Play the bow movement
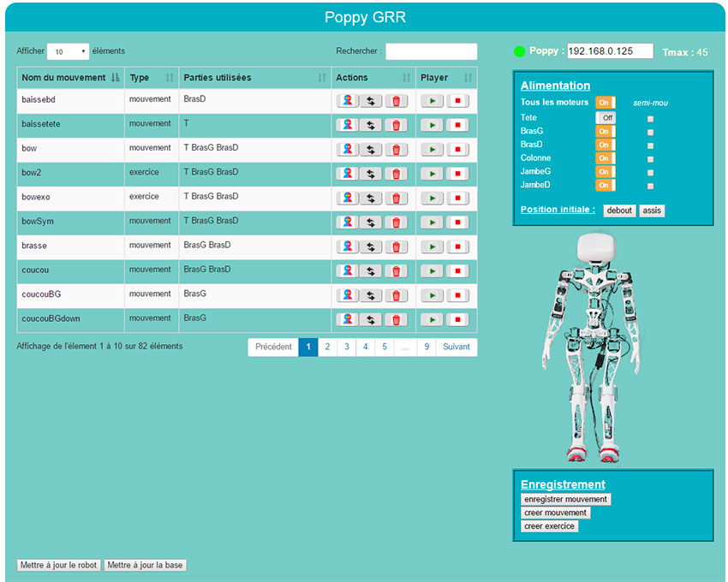This screenshot has width=728, height=582. (x=432, y=150)
